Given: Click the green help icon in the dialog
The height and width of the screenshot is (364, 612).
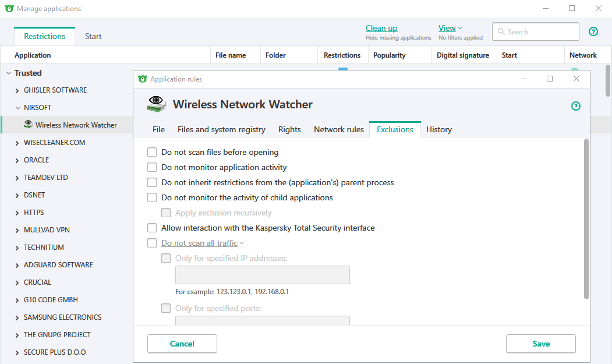Looking at the screenshot, I should pyautogui.click(x=576, y=105).
